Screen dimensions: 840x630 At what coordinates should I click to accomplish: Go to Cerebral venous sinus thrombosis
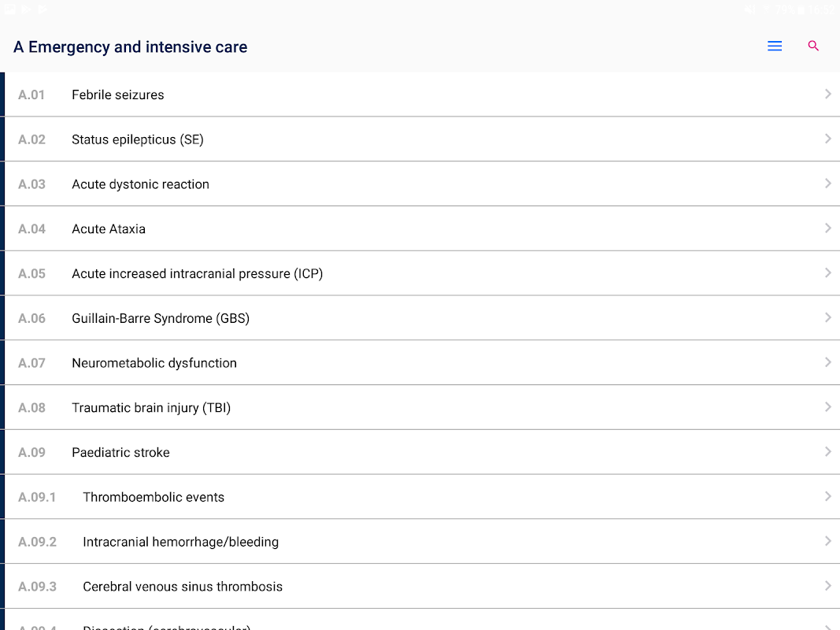coord(183,587)
